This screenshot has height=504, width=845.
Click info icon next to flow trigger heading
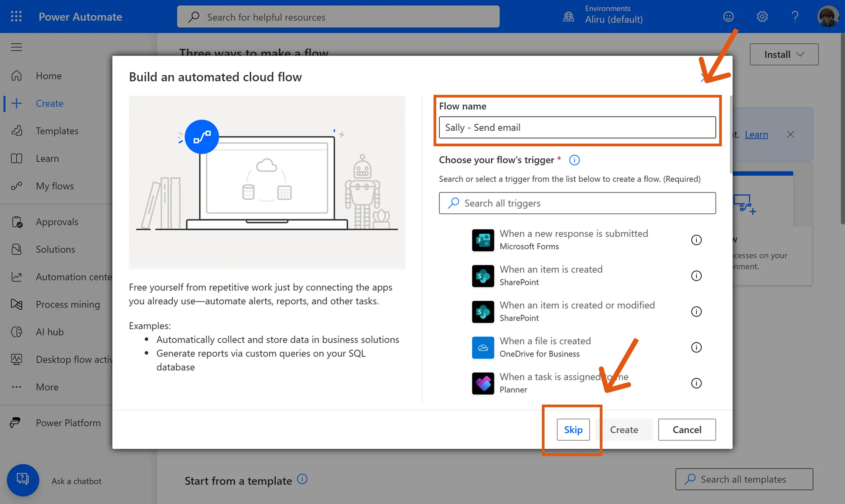point(574,160)
